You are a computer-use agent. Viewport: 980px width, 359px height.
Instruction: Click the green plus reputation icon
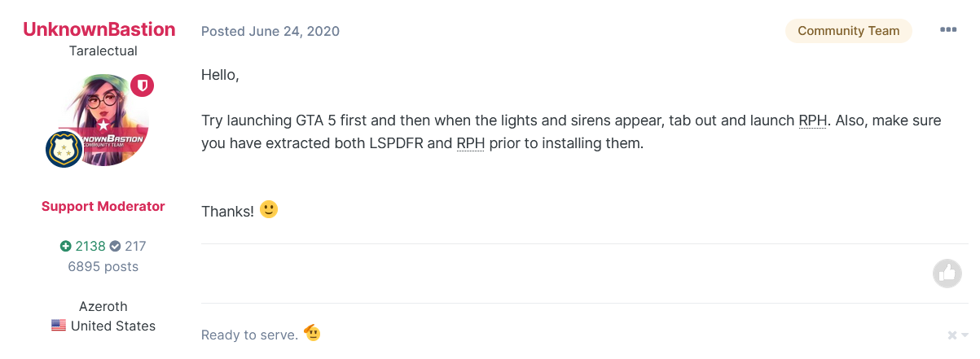tap(65, 246)
